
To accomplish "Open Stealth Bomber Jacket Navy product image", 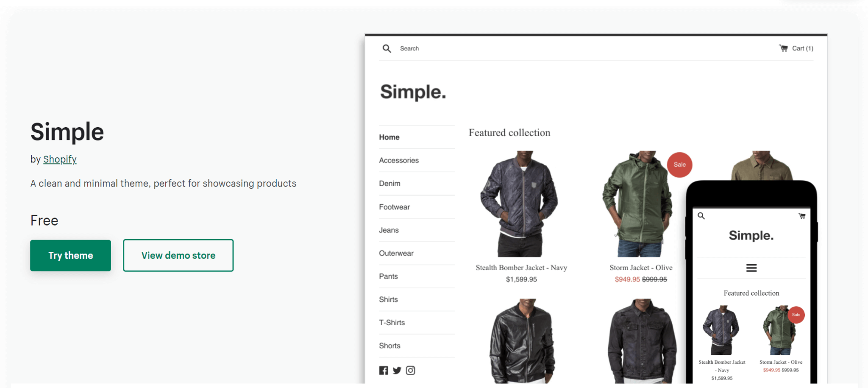I will tap(521, 204).
